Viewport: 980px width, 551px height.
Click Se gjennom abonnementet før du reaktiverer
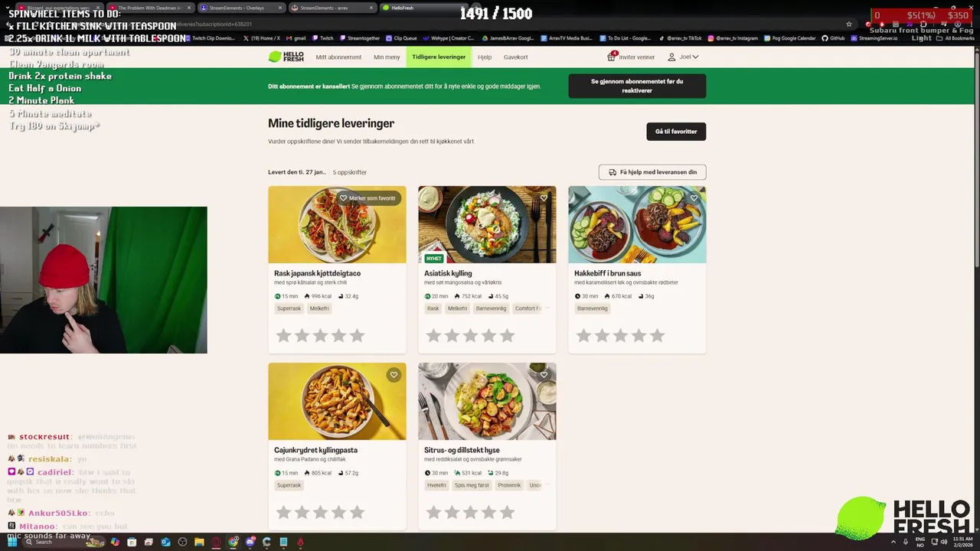pos(637,86)
